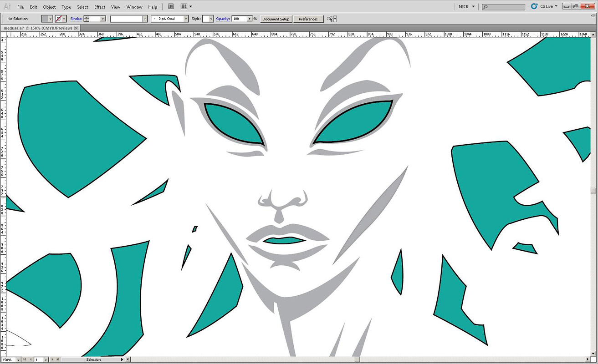The width and height of the screenshot is (598, 364).
Task: Open the stroke color swatch dropdown
Action: click(x=64, y=19)
